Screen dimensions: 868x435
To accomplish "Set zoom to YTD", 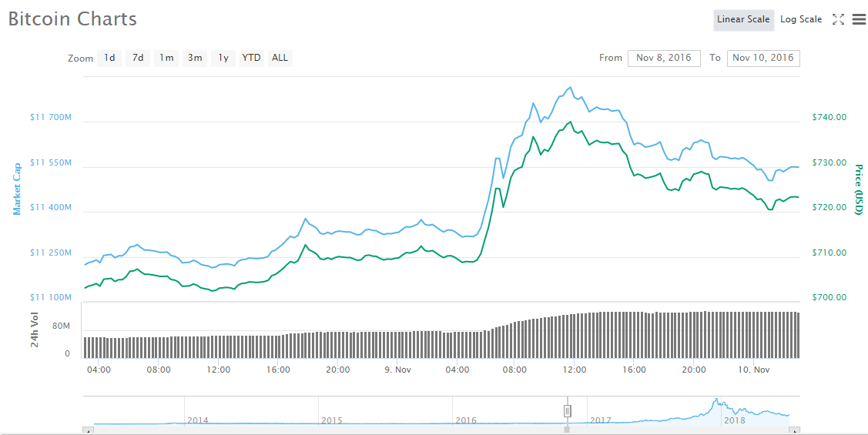I will 251,58.
